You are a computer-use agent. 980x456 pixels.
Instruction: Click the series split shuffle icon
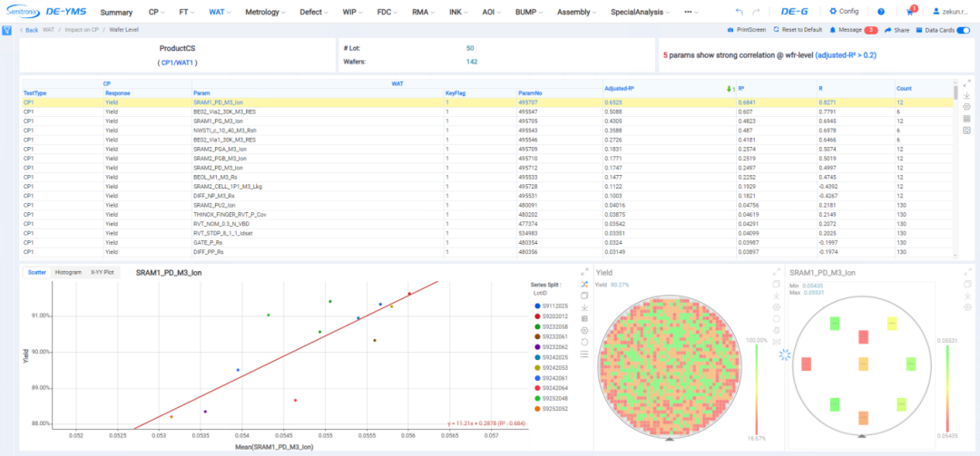pyautogui.click(x=583, y=284)
